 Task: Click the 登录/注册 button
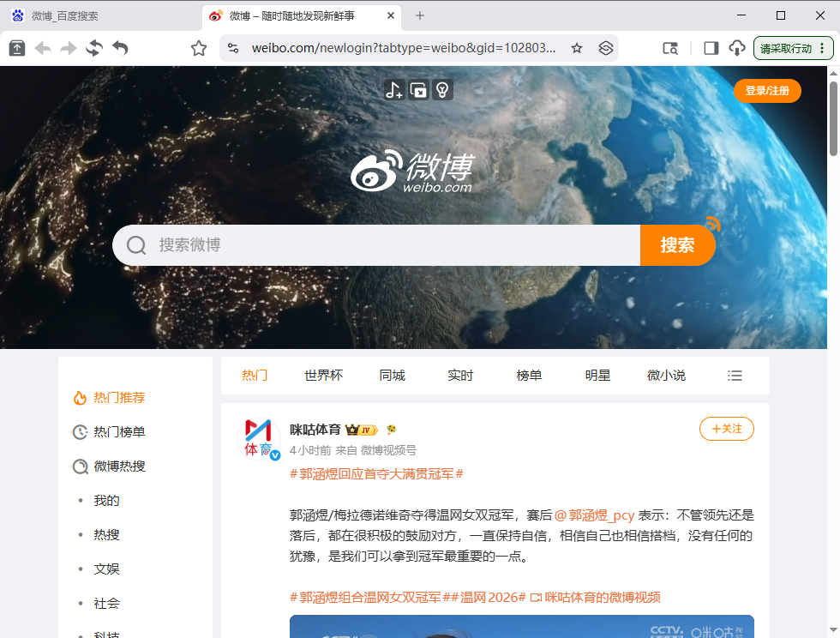[x=767, y=91]
